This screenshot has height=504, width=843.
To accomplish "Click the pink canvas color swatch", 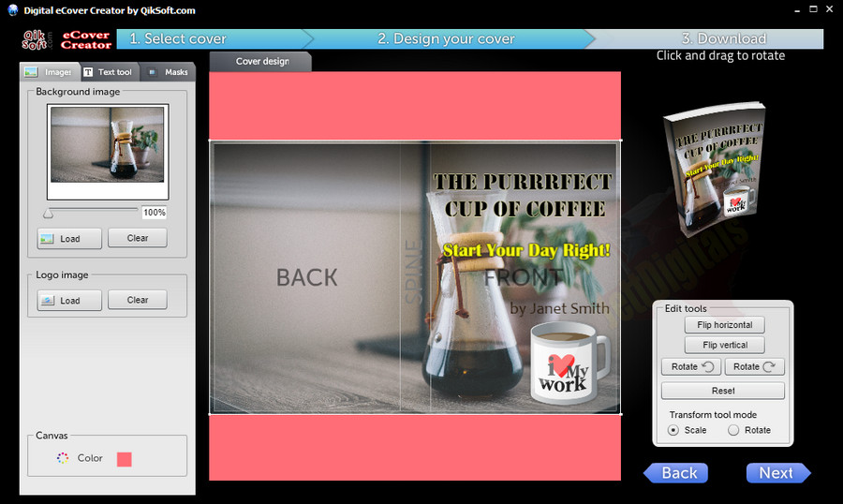I will (125, 459).
